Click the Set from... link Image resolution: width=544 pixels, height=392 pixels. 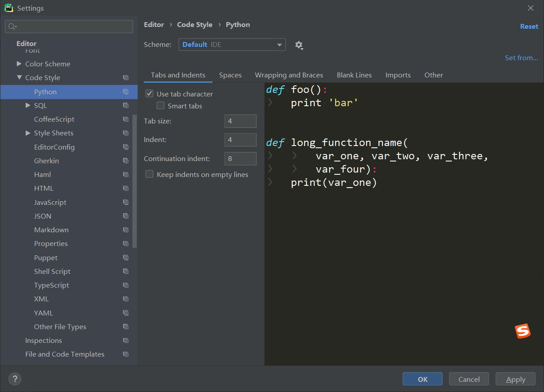521,58
